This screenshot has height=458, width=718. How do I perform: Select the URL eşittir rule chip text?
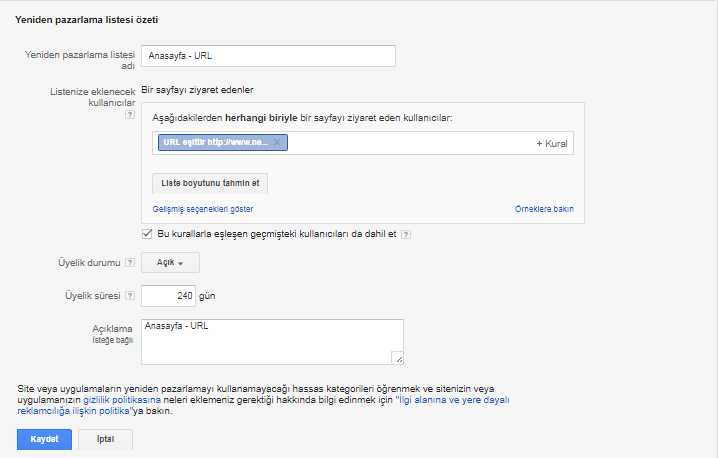tap(214, 143)
